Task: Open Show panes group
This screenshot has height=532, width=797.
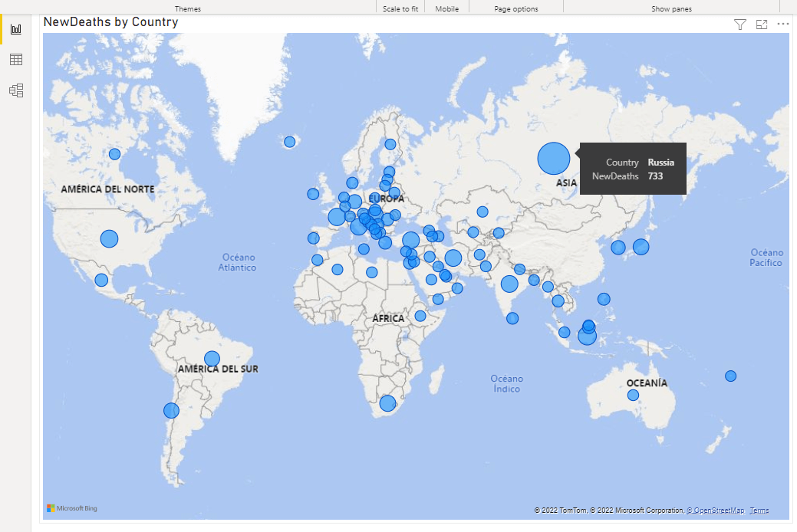Action: (x=671, y=8)
